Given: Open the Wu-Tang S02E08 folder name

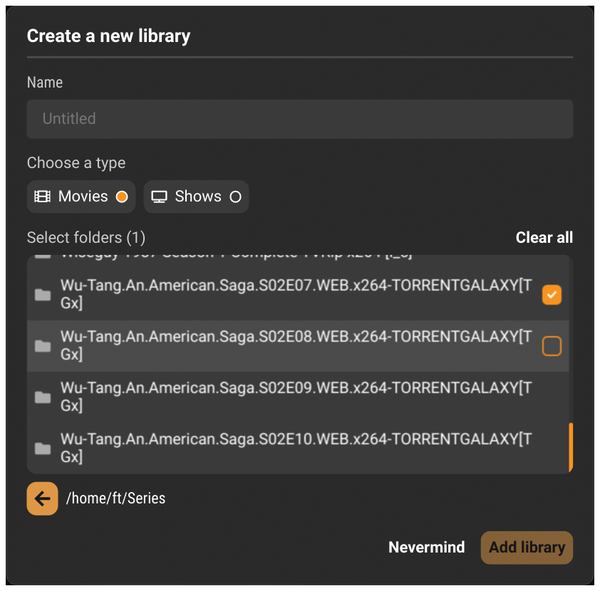Looking at the screenshot, I should pyautogui.click(x=296, y=345).
